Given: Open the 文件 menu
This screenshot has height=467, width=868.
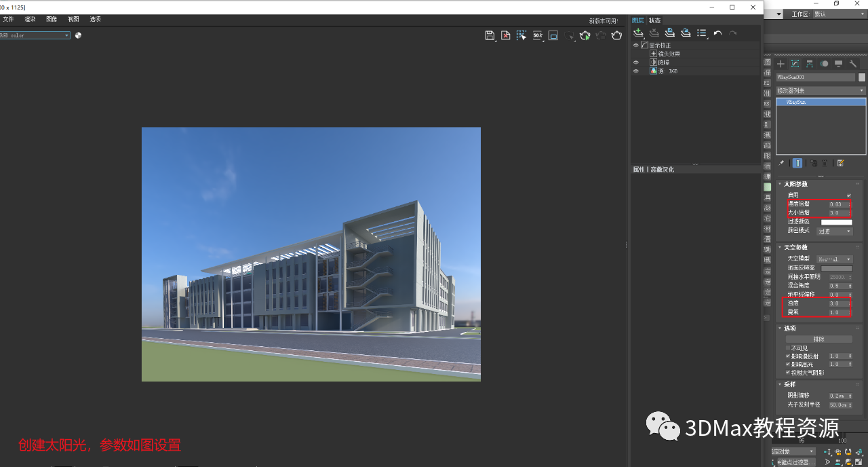Looking at the screenshot, I should 8,19.
